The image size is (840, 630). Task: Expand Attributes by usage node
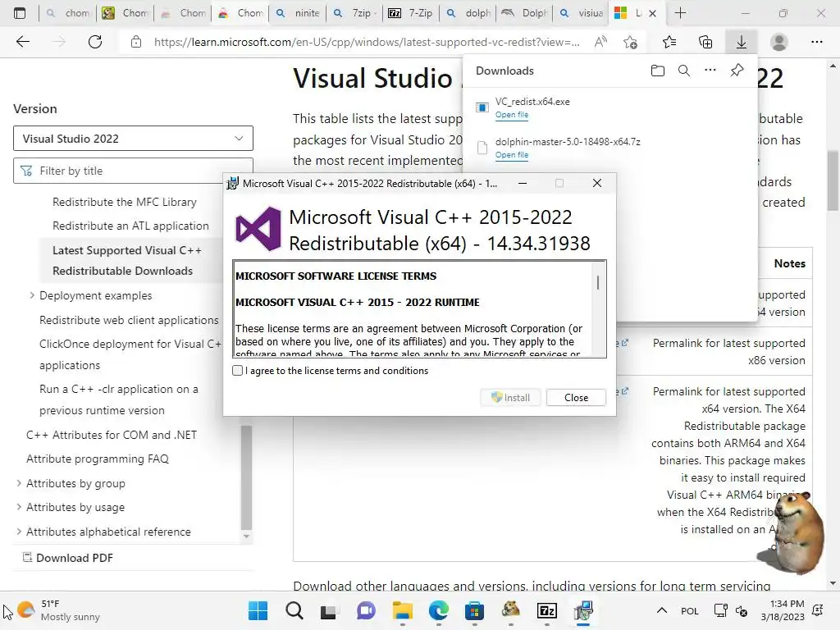pos(19,507)
